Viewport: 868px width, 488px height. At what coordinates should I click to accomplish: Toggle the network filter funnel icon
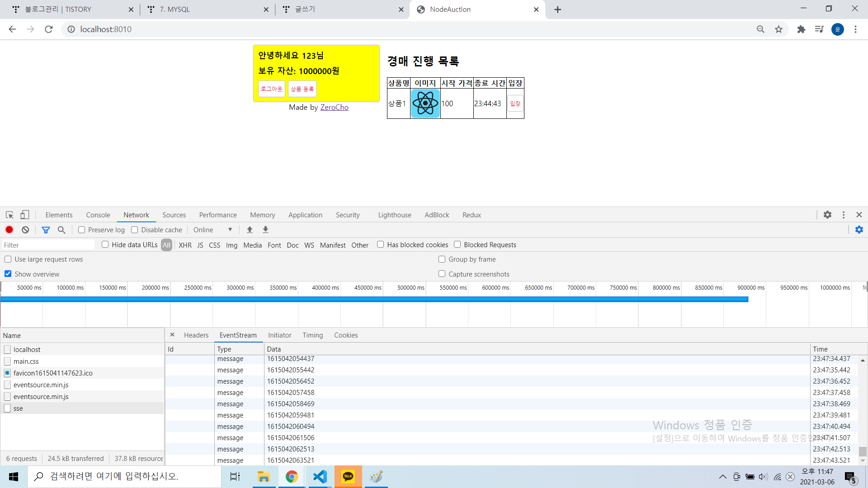click(x=46, y=230)
